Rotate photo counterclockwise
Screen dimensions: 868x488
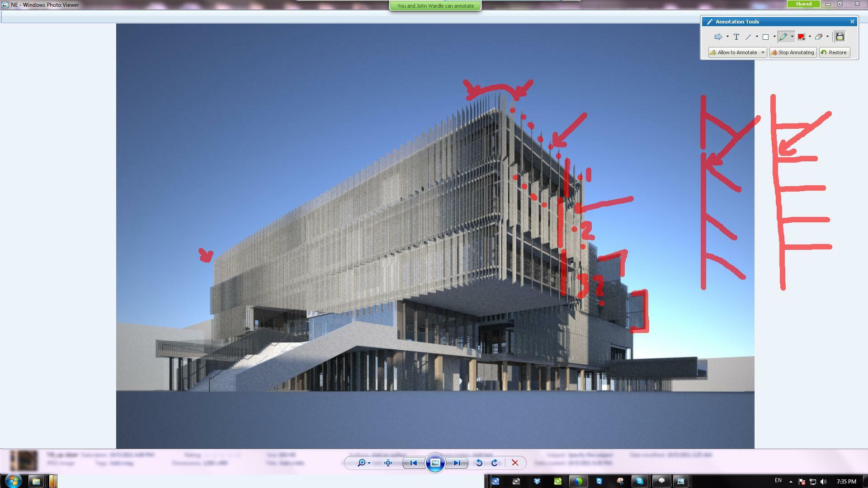coord(479,463)
